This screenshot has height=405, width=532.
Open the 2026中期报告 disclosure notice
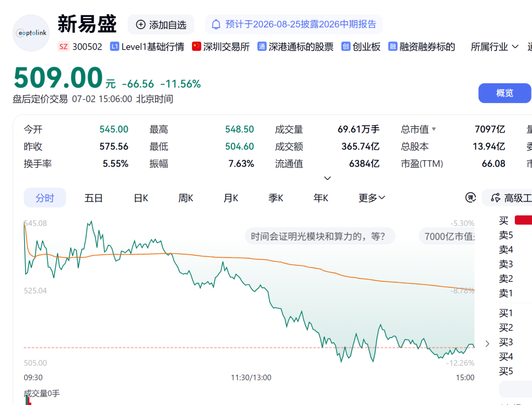click(294, 25)
